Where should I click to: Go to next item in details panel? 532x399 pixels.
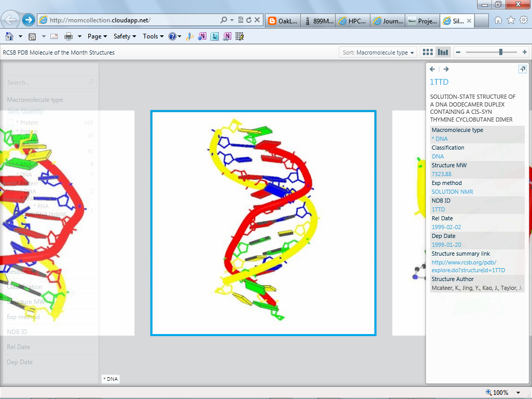tap(446, 69)
